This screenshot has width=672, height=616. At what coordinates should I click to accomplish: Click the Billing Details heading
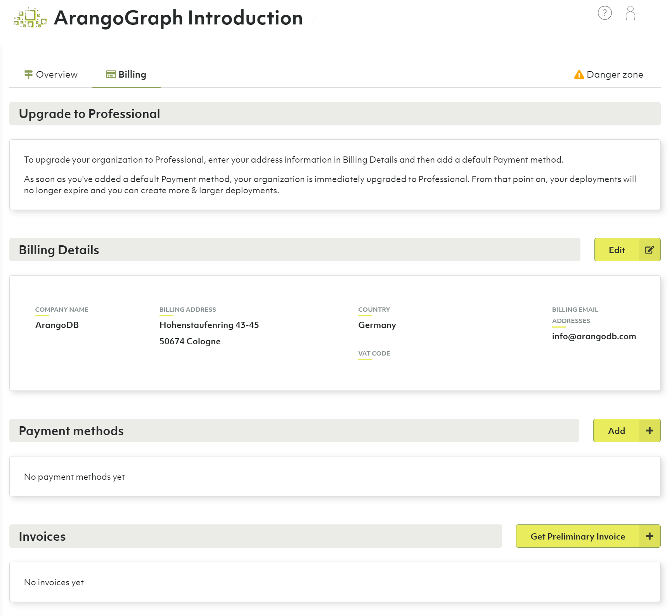click(59, 250)
